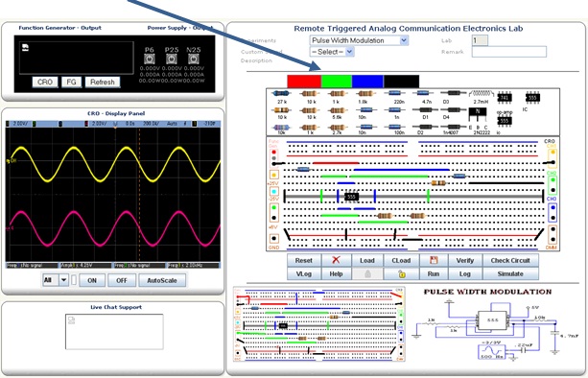Viewport: 588px width, 378px height.
Task: Click the red X delete icon button
Action: coord(336,260)
